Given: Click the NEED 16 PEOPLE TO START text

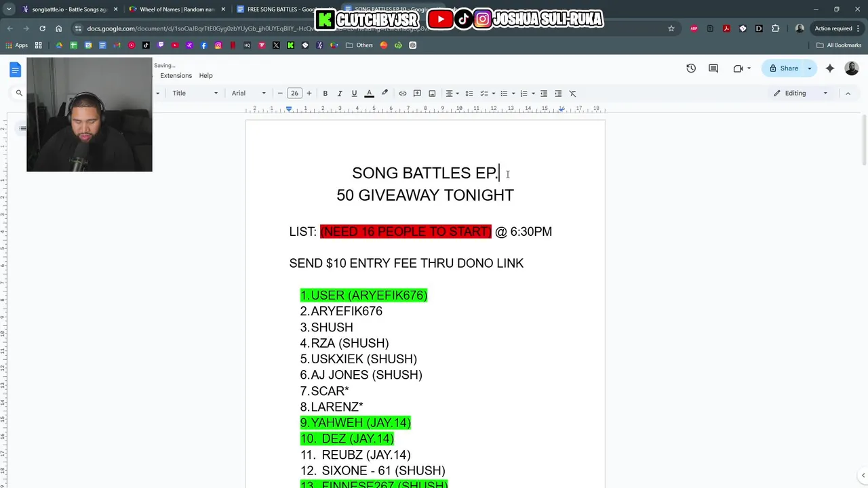Looking at the screenshot, I should click(406, 232).
